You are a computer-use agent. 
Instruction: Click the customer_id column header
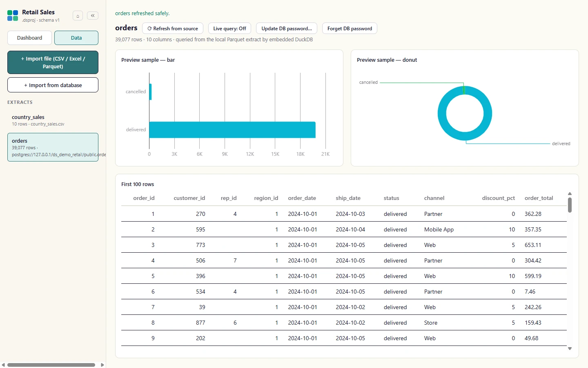[189, 198]
